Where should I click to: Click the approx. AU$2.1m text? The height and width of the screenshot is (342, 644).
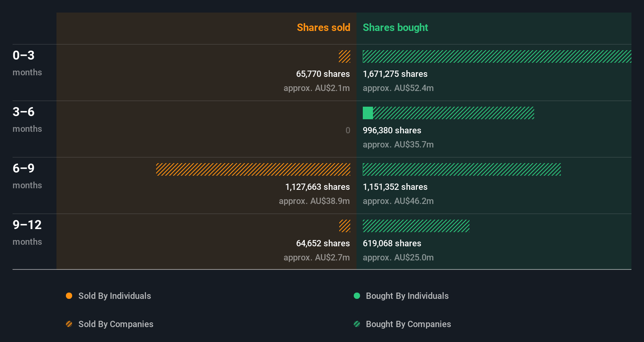pyautogui.click(x=317, y=88)
